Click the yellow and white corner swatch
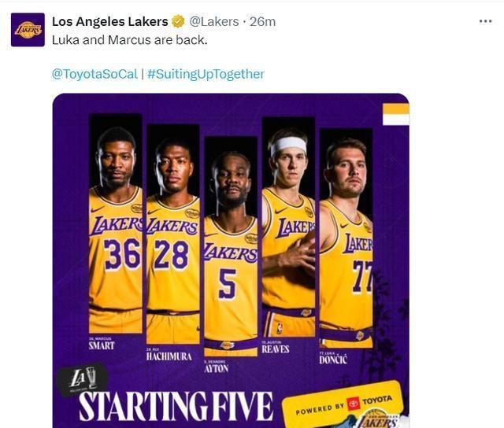The image size is (504, 428). pos(395,114)
